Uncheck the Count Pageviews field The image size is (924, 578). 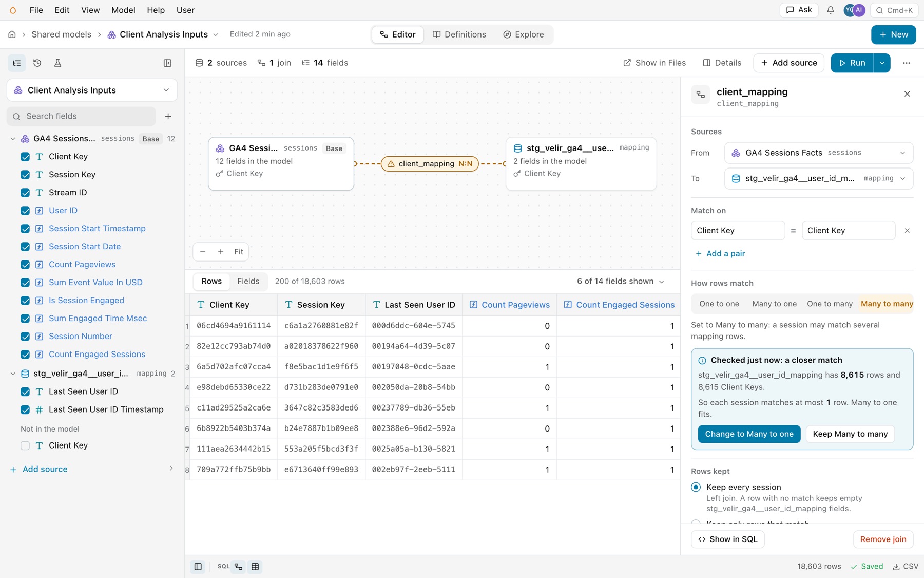click(25, 265)
